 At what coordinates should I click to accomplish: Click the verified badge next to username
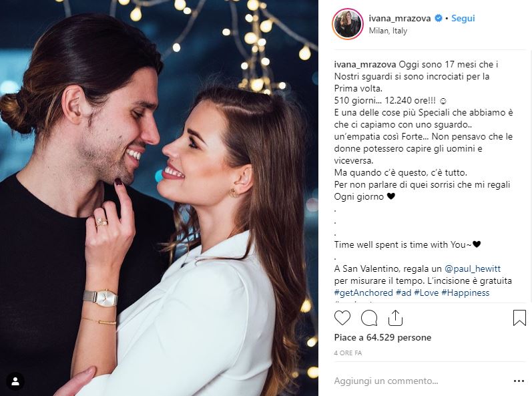[x=439, y=18]
